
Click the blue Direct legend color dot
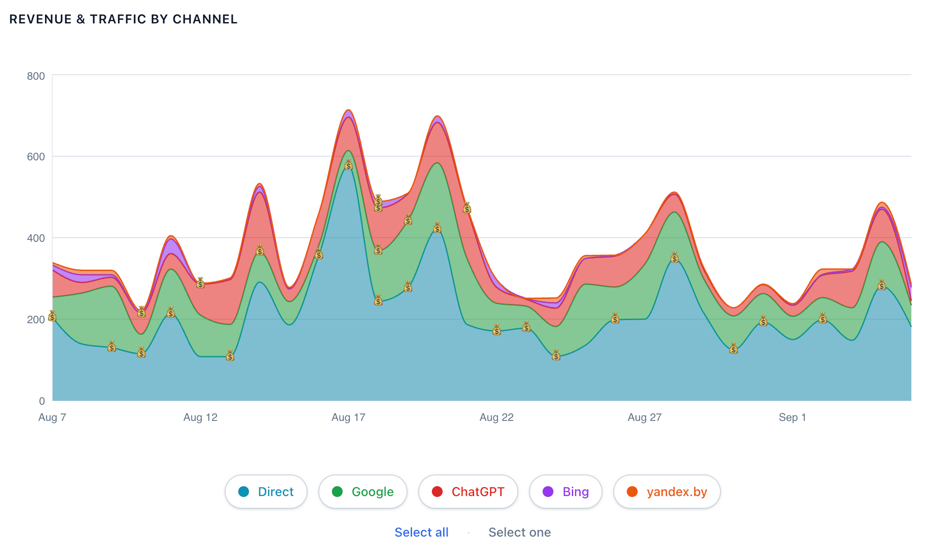(x=244, y=492)
